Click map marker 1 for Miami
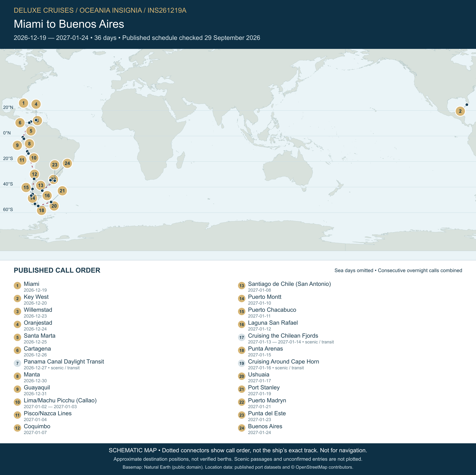This screenshot has height=475, width=476. click(x=24, y=103)
